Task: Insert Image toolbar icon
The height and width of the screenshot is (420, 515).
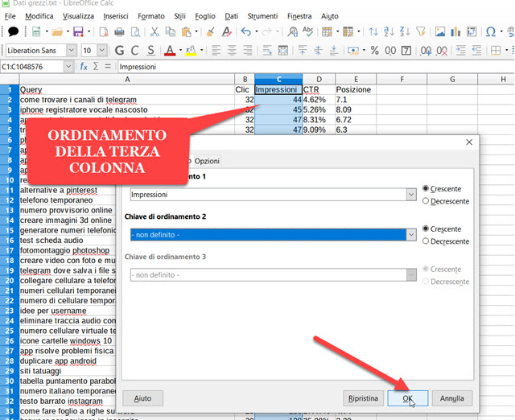Action: coord(440,32)
